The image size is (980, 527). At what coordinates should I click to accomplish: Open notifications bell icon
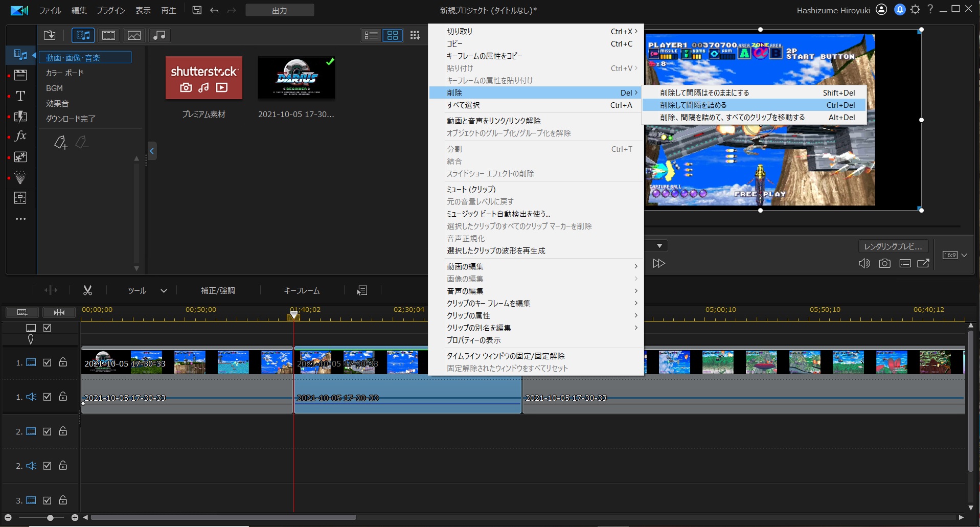(x=900, y=9)
